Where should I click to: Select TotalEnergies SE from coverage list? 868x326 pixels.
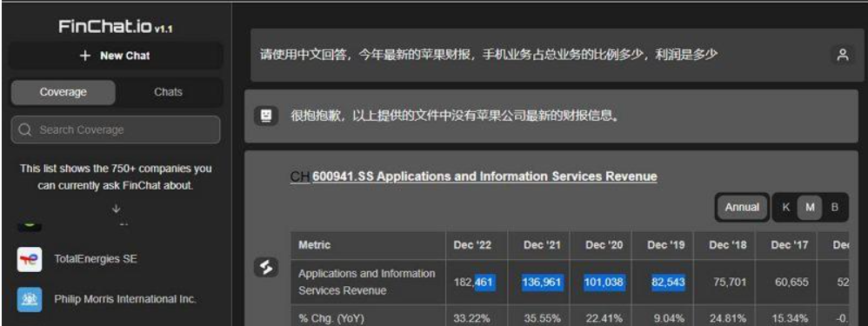(95, 259)
